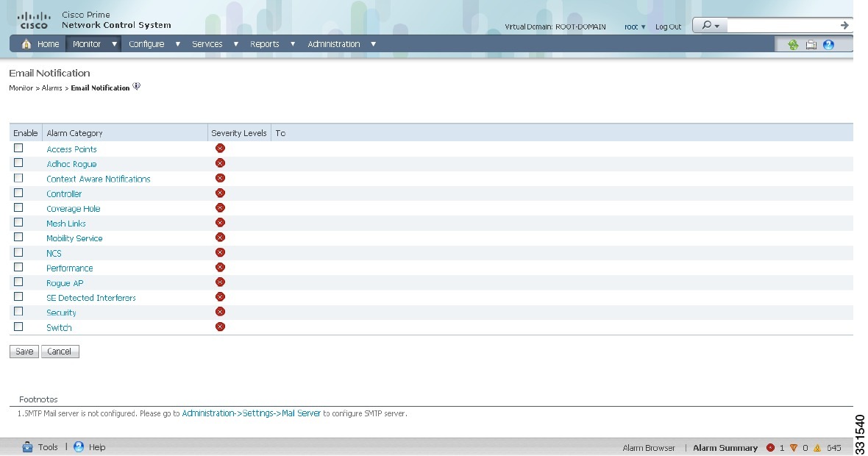Screen dimensions: 868x456
Task: Click the severity icon in the Security row
Action: tap(221, 312)
